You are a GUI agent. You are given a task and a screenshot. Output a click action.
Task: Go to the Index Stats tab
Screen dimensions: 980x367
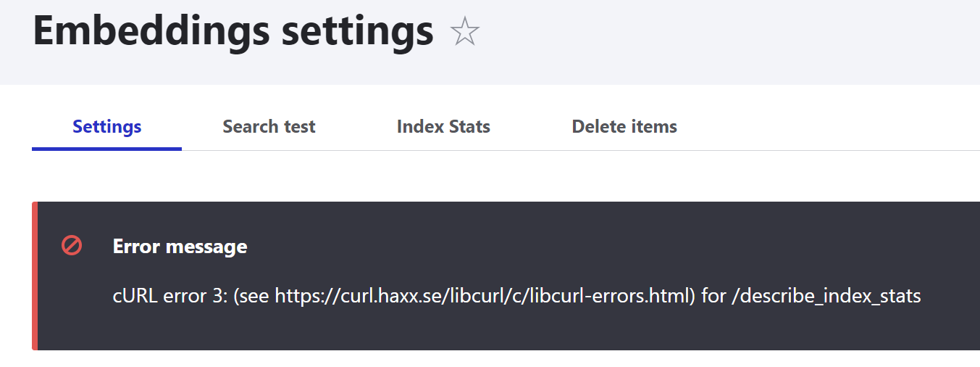[x=443, y=127]
